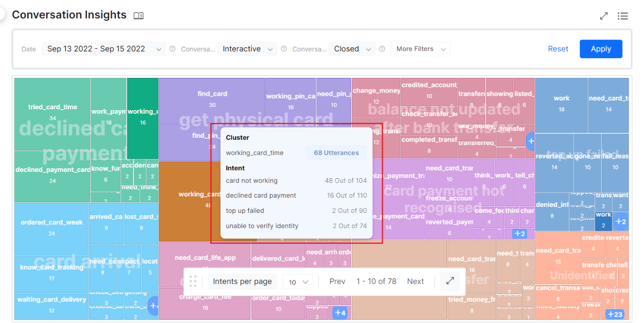644x323 pixels.
Task: Click the help icon next to the date range
Action: point(173,49)
